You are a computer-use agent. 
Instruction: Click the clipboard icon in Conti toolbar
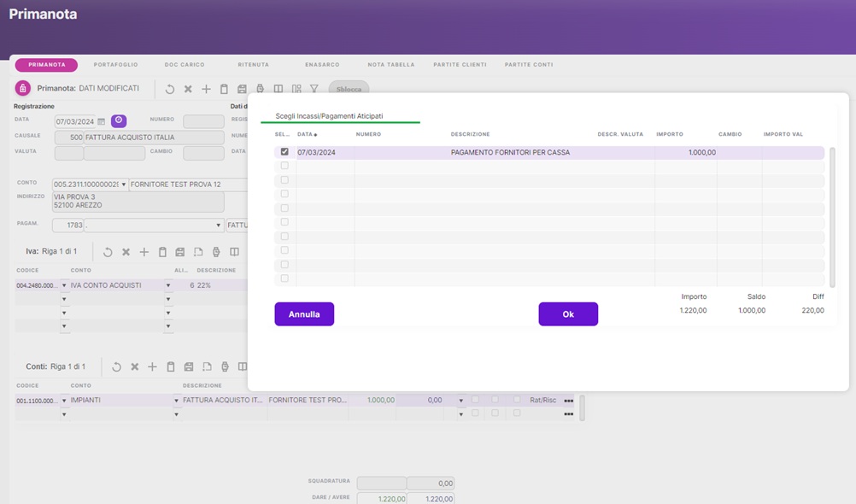170,367
